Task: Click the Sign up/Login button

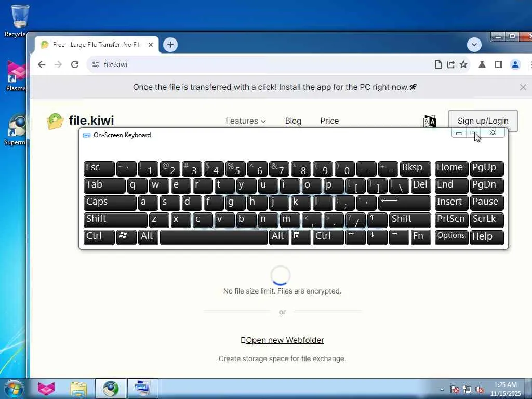Action: (483, 121)
